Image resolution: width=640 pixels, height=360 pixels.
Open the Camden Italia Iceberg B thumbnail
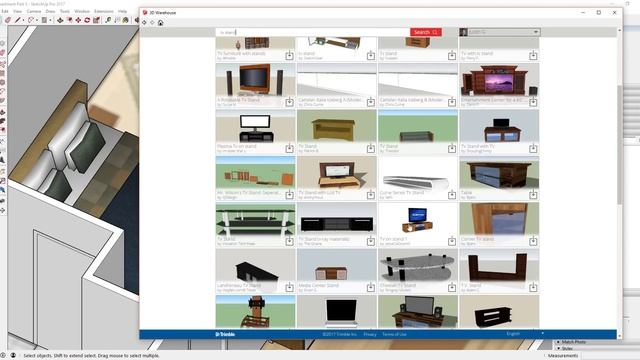pyautogui.click(x=418, y=80)
